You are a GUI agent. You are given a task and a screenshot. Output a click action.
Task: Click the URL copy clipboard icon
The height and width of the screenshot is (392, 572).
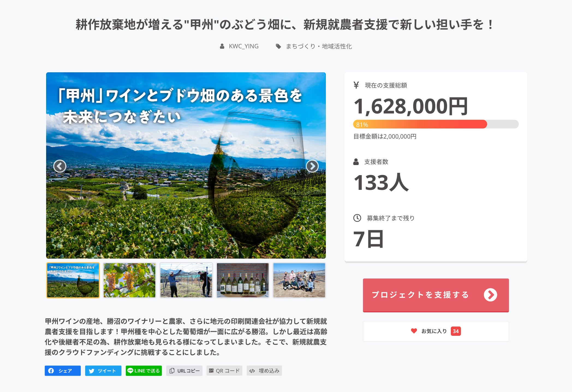[172, 371]
